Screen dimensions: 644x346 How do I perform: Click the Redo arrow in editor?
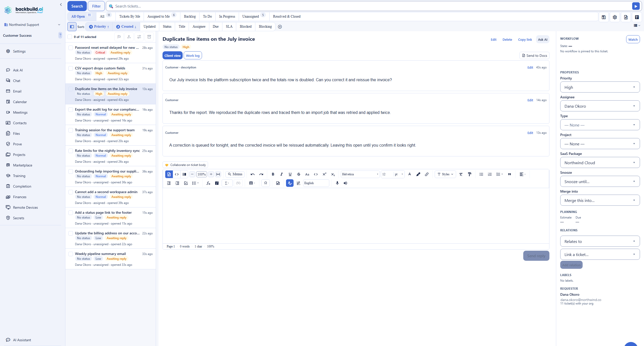pyautogui.click(x=261, y=174)
